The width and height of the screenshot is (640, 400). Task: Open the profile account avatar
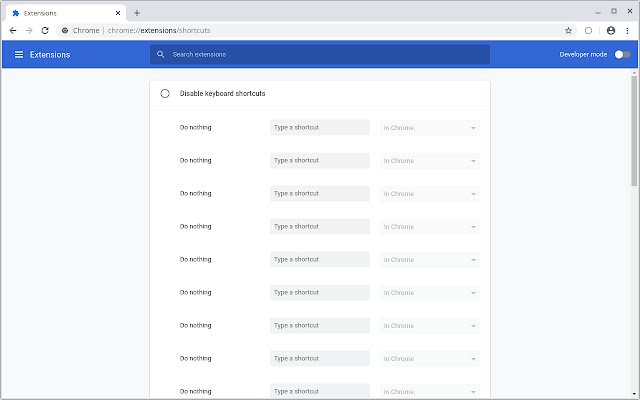[x=611, y=31]
